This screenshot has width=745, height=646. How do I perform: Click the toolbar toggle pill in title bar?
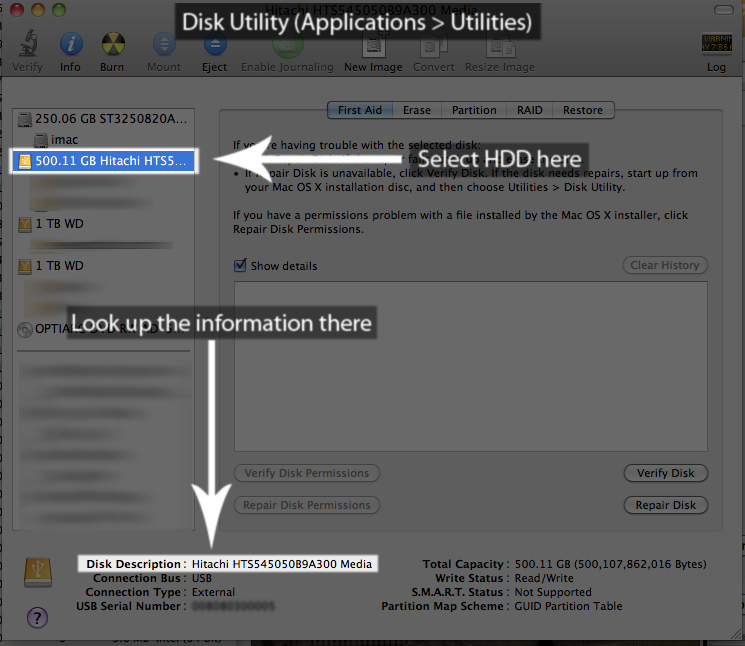pos(724,10)
